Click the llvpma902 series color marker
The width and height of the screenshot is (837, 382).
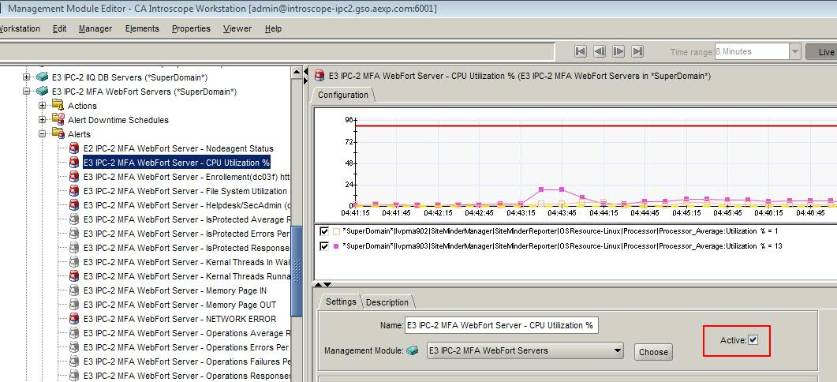point(336,232)
